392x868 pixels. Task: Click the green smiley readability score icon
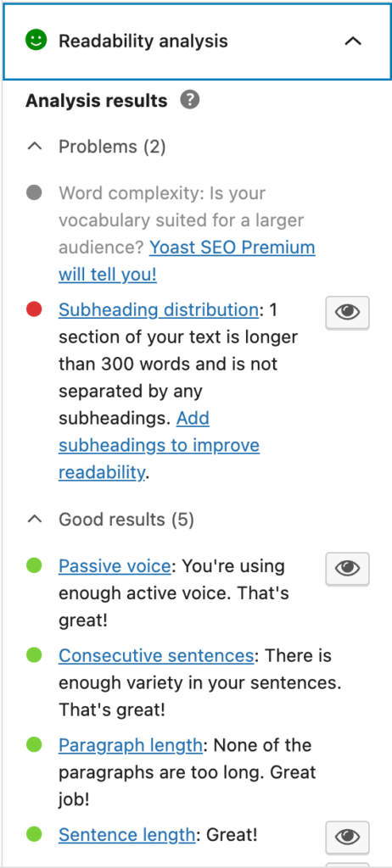(36, 41)
